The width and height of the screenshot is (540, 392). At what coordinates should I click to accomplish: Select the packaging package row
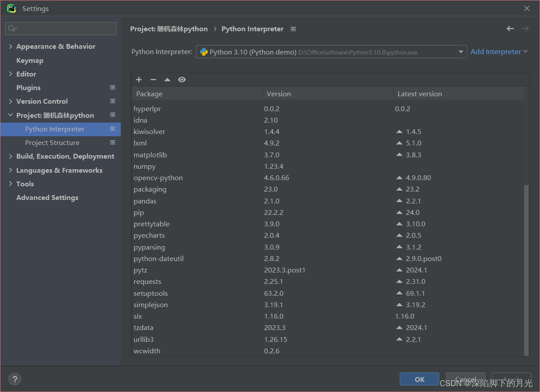click(x=328, y=189)
